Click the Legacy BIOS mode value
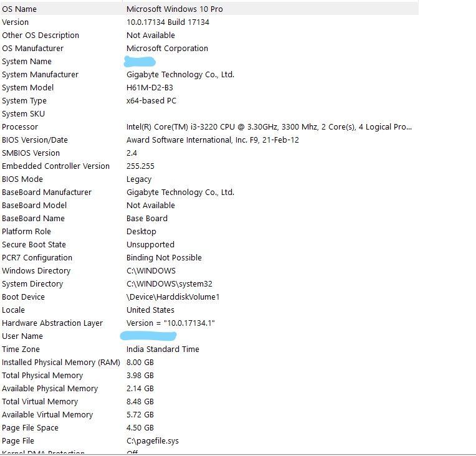This screenshot has height=456, width=476. pyautogui.click(x=139, y=179)
